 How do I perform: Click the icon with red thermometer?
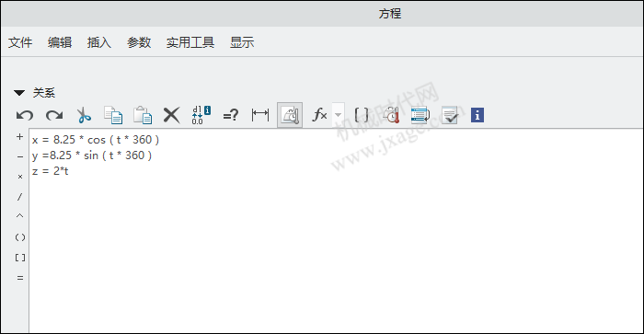391,115
